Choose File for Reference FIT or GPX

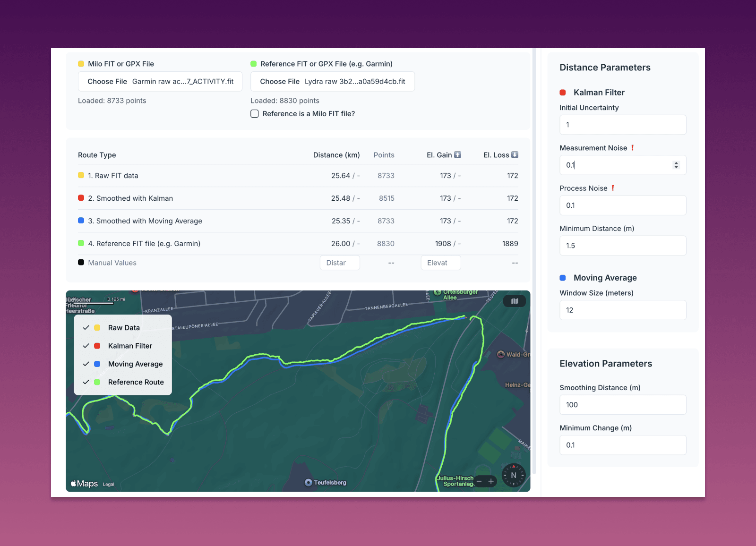(280, 82)
